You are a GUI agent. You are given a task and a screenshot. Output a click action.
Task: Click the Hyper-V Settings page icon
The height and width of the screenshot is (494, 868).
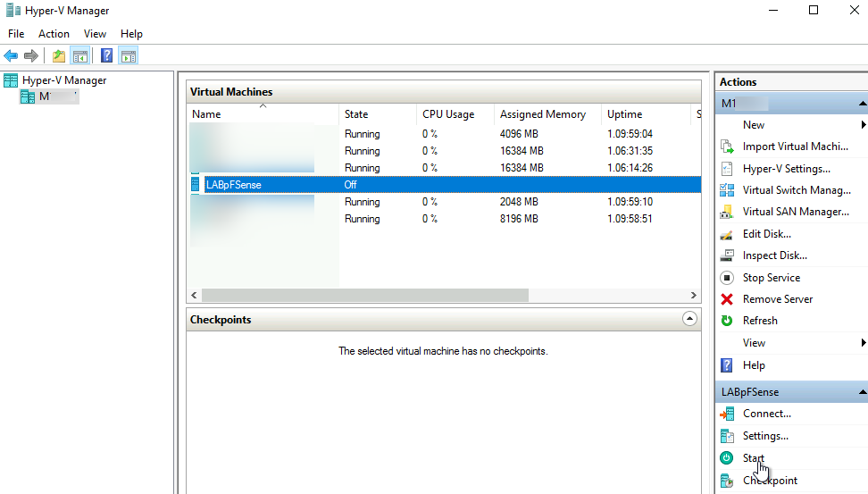[x=727, y=168]
